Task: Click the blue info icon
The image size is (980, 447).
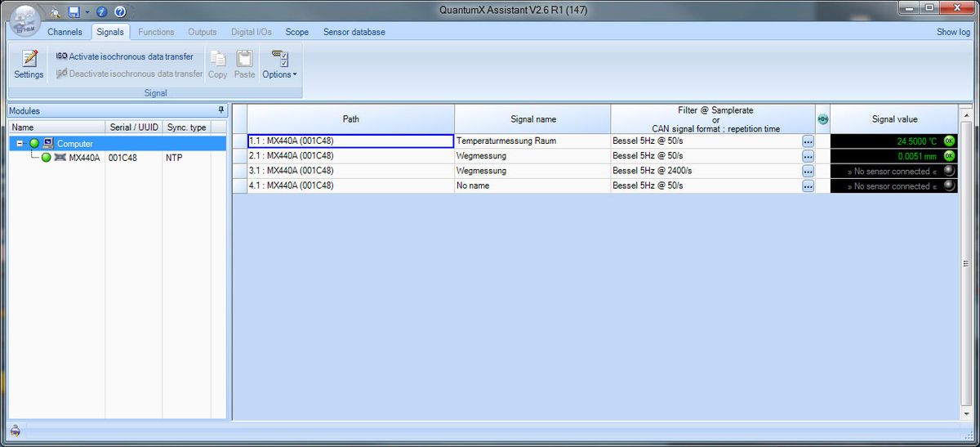Action: pos(103,11)
